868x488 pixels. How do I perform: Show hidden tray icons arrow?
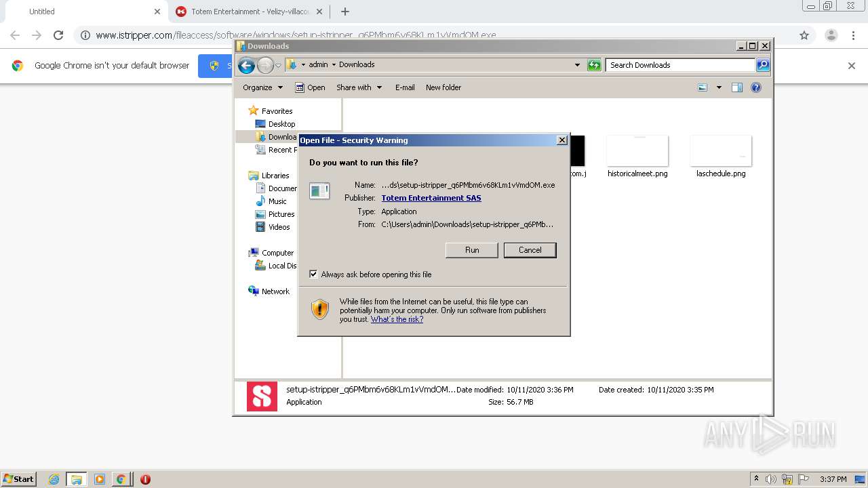756,479
